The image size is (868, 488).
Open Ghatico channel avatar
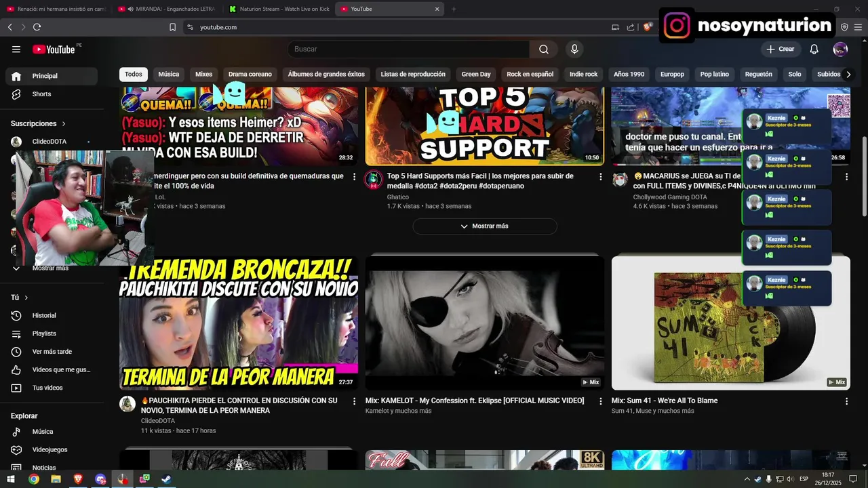(374, 180)
